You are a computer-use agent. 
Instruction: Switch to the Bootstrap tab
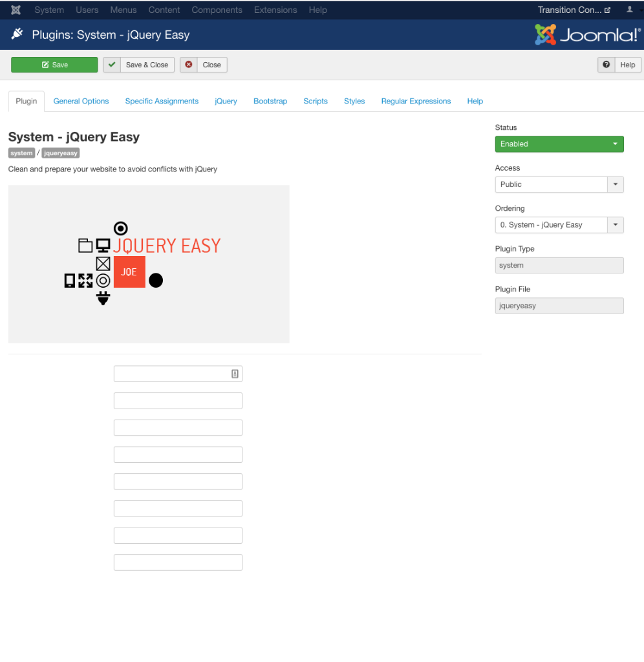click(270, 101)
